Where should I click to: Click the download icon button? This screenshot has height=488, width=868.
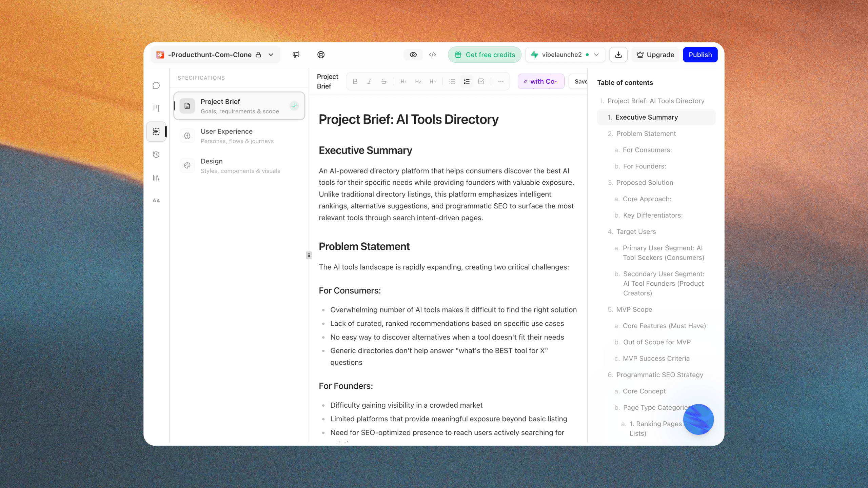pos(618,55)
